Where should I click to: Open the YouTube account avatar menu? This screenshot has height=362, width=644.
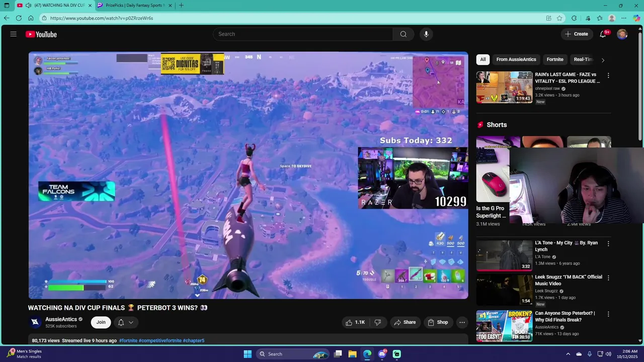(622, 34)
